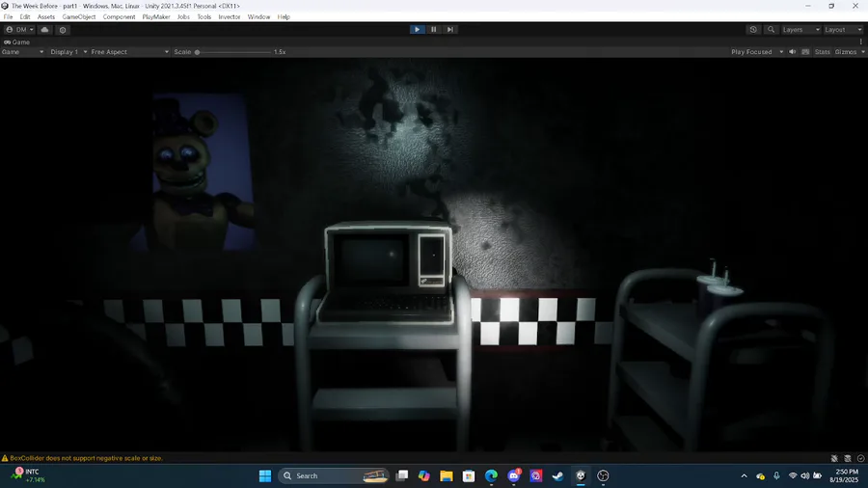Open the Component menu
The image size is (868, 488).
point(119,16)
